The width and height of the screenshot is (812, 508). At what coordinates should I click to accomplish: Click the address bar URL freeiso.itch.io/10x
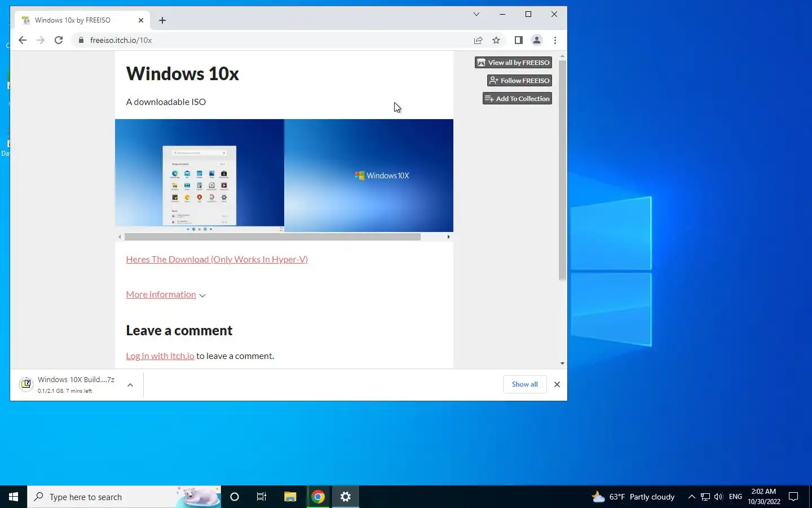121,40
